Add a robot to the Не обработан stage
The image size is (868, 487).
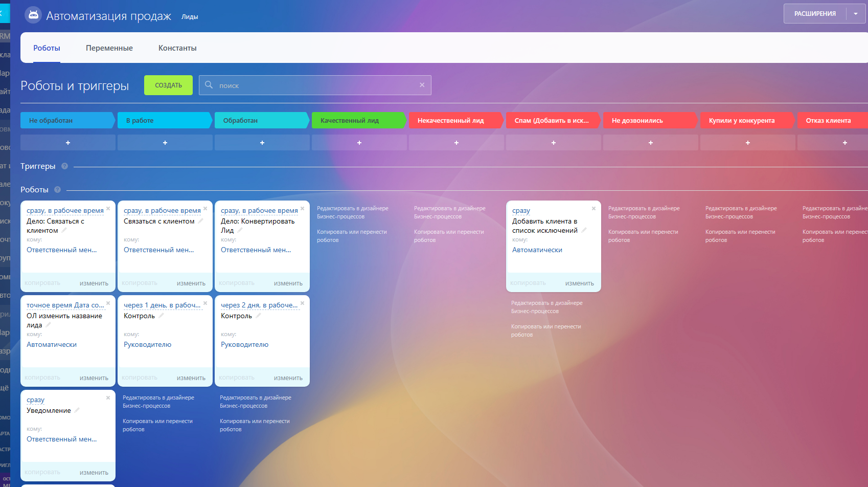click(x=68, y=143)
